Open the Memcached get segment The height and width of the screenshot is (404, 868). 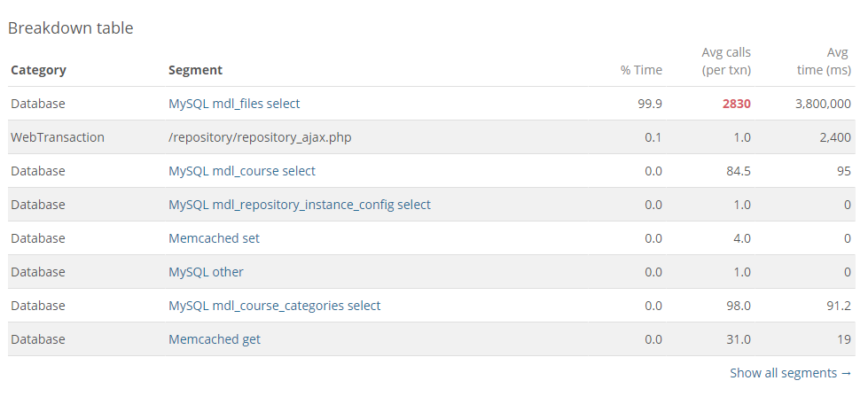tap(215, 339)
